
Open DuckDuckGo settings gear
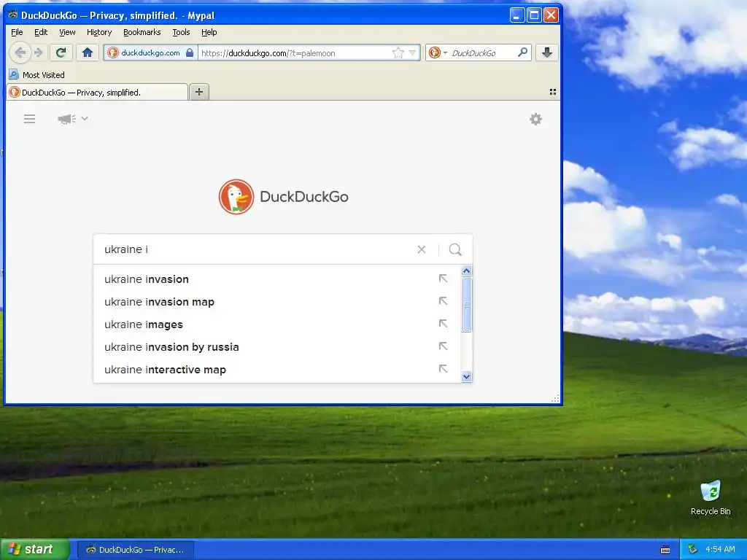click(x=535, y=119)
